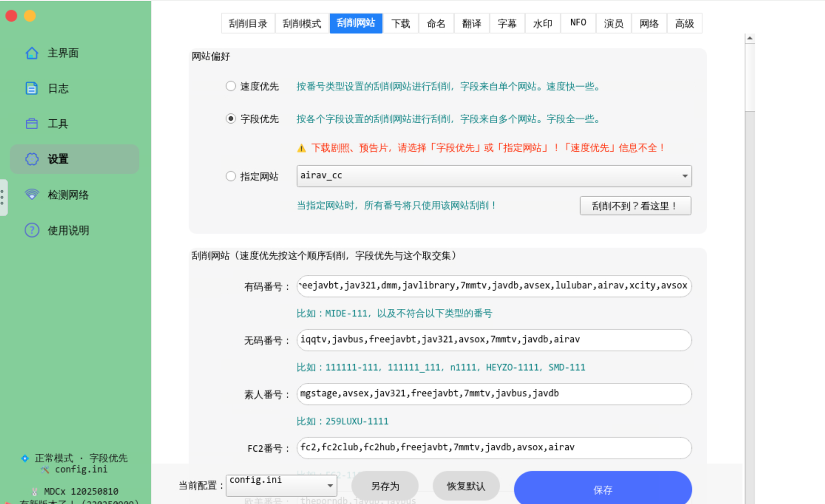This screenshot has height=504, width=825.
Task: Switch to the 字幕 tab
Action: point(507,23)
